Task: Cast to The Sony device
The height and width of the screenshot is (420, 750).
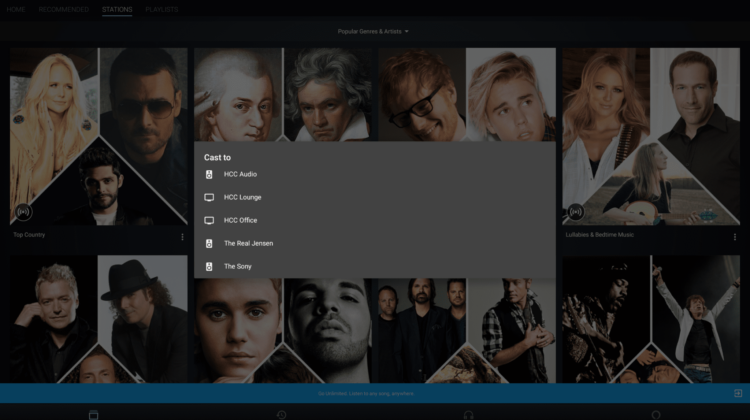Action: [x=238, y=266]
